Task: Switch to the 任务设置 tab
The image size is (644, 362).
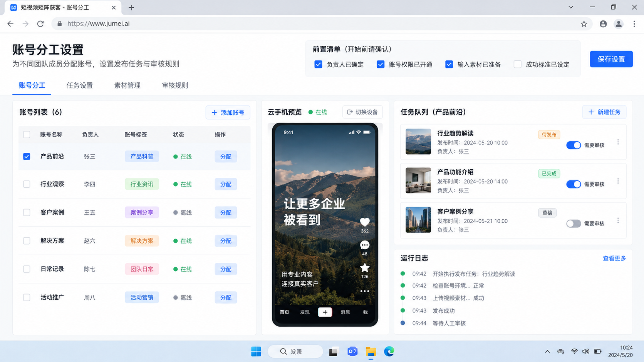Action: [80, 85]
